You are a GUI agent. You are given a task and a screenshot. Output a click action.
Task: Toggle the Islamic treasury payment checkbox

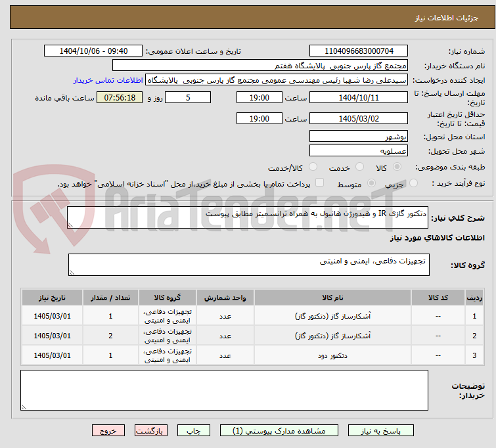320,182
